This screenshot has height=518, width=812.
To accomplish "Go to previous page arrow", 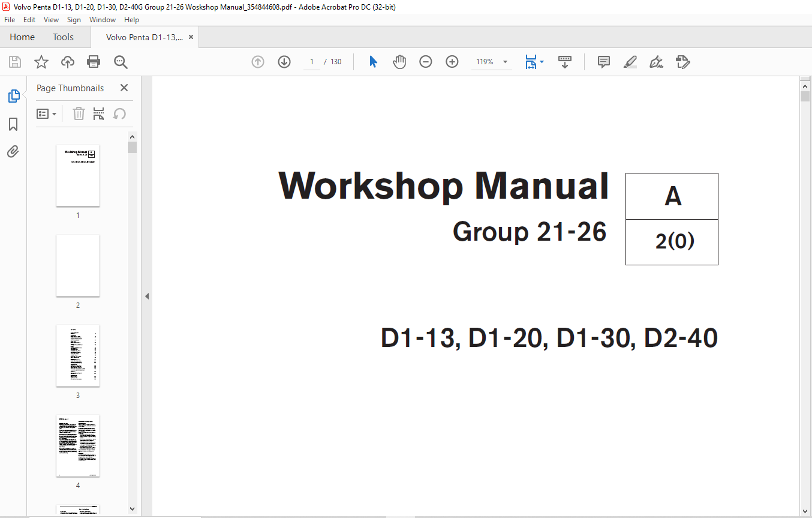I will tap(258, 62).
